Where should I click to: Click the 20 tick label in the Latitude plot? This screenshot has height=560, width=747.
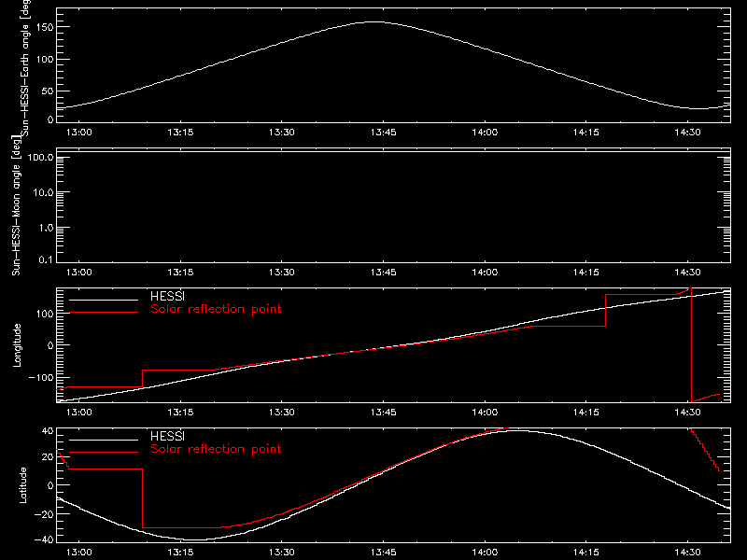[48, 457]
